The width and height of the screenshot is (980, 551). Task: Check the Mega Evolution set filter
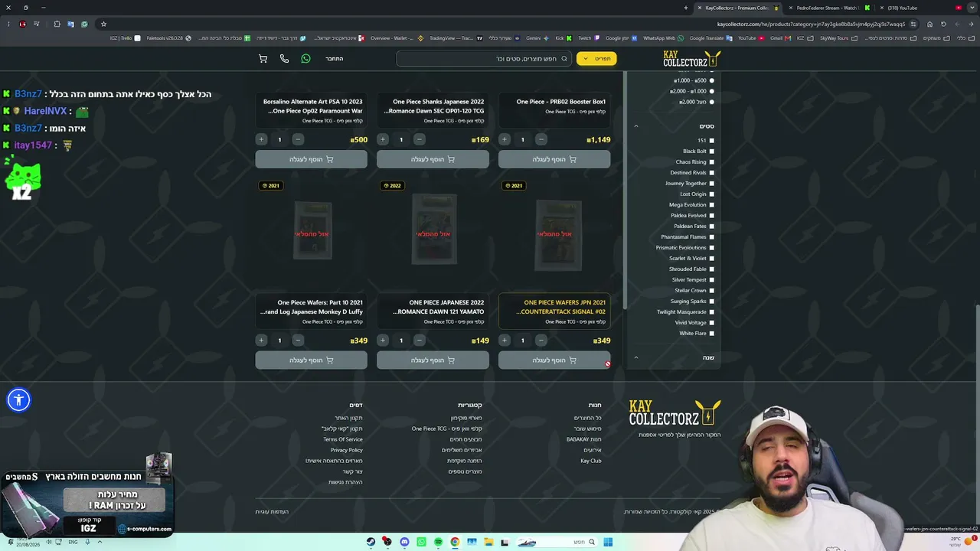[x=711, y=205]
